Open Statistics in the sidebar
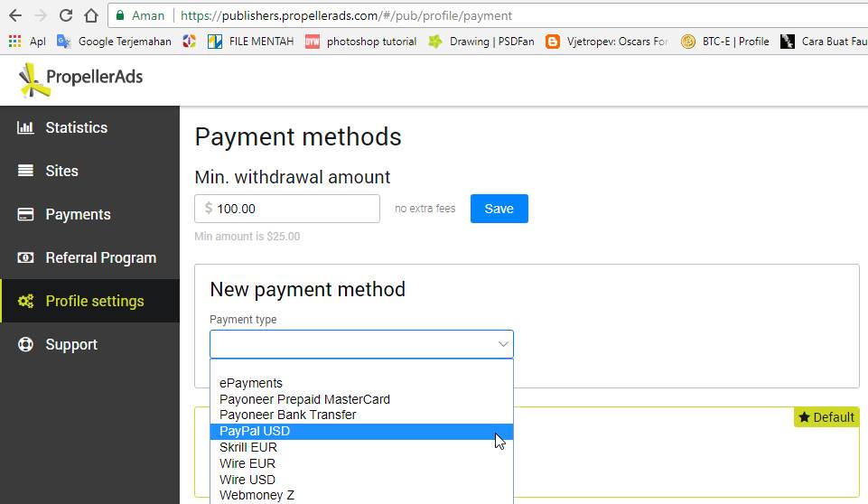Viewport: 868px width, 504px height. (x=89, y=127)
